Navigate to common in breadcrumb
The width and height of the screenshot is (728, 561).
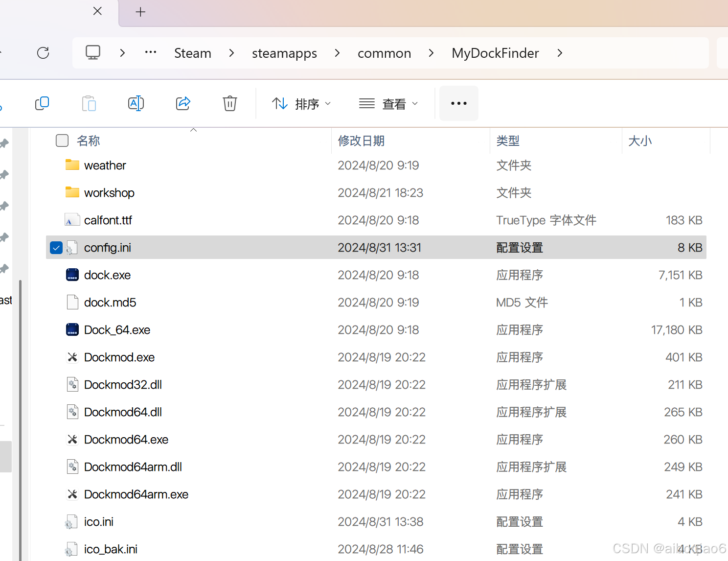tap(384, 53)
